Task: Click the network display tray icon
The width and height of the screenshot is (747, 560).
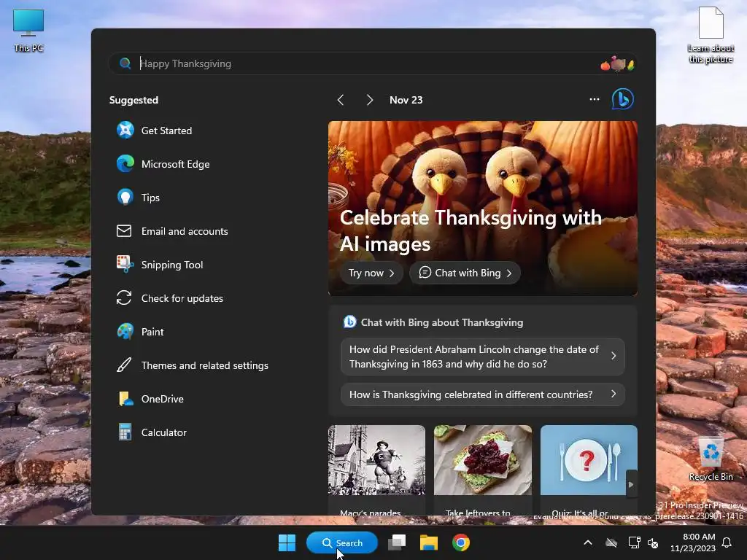Action: (x=634, y=542)
